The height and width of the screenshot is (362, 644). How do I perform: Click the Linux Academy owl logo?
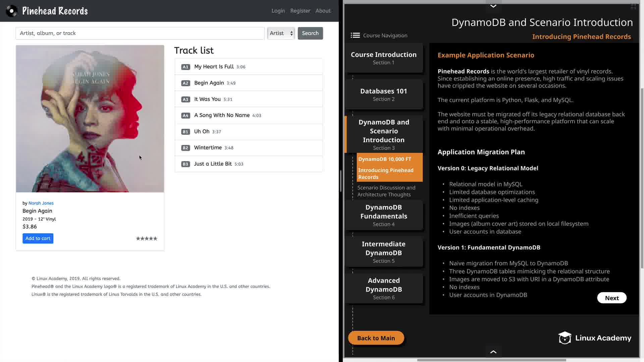click(565, 338)
